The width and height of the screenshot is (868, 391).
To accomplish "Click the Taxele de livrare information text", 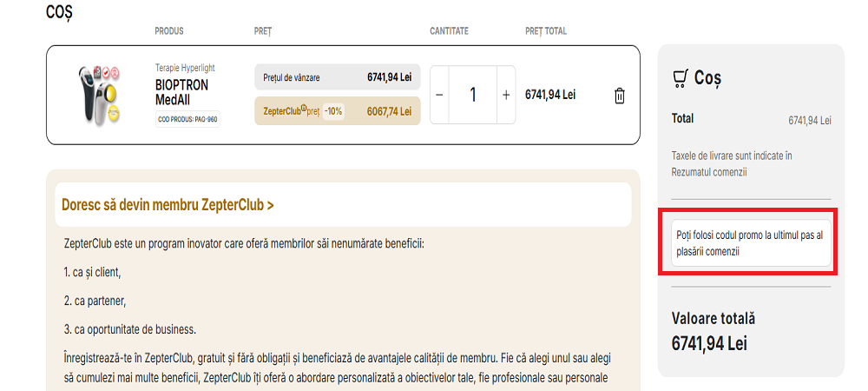I will point(731,163).
